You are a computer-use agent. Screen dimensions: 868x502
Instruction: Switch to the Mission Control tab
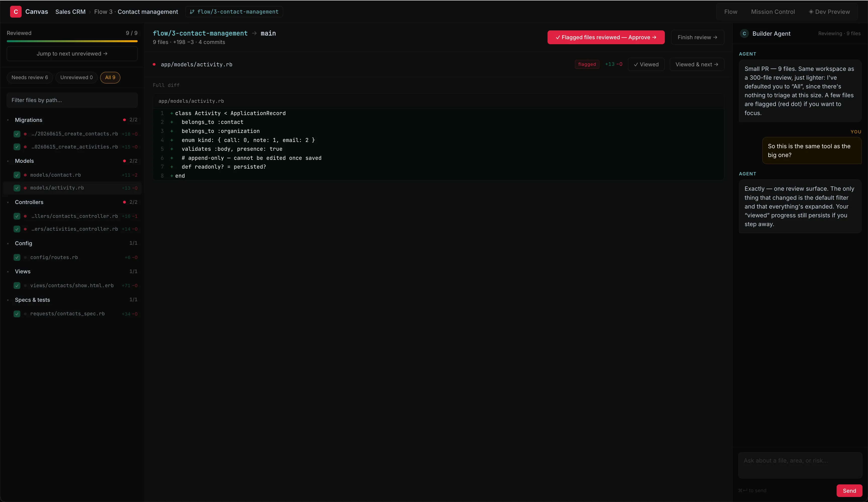click(x=773, y=12)
